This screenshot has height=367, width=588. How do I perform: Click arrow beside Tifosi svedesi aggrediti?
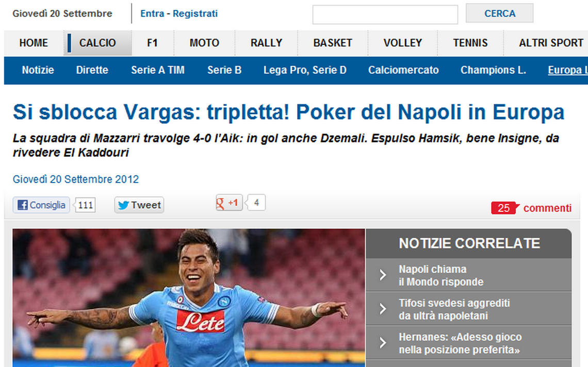pos(383,309)
